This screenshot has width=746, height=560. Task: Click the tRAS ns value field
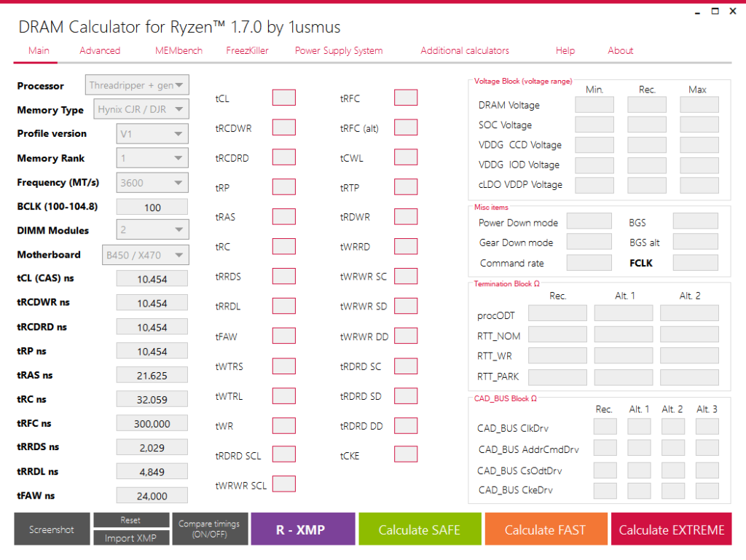(x=152, y=376)
